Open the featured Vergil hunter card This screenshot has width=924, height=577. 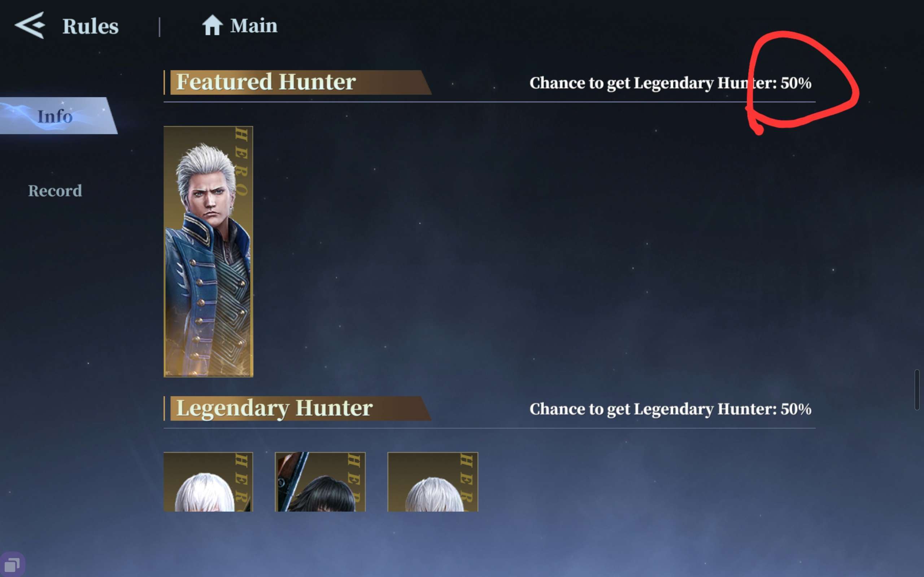(x=208, y=251)
